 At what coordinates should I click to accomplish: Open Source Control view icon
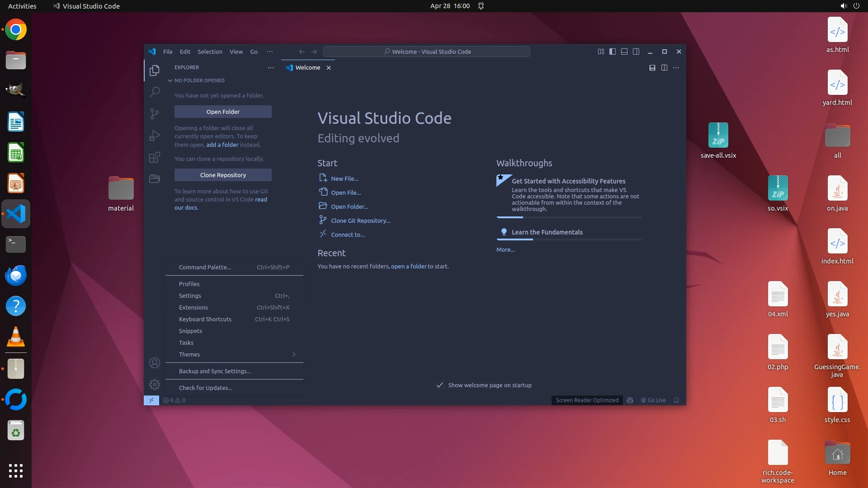point(155,113)
